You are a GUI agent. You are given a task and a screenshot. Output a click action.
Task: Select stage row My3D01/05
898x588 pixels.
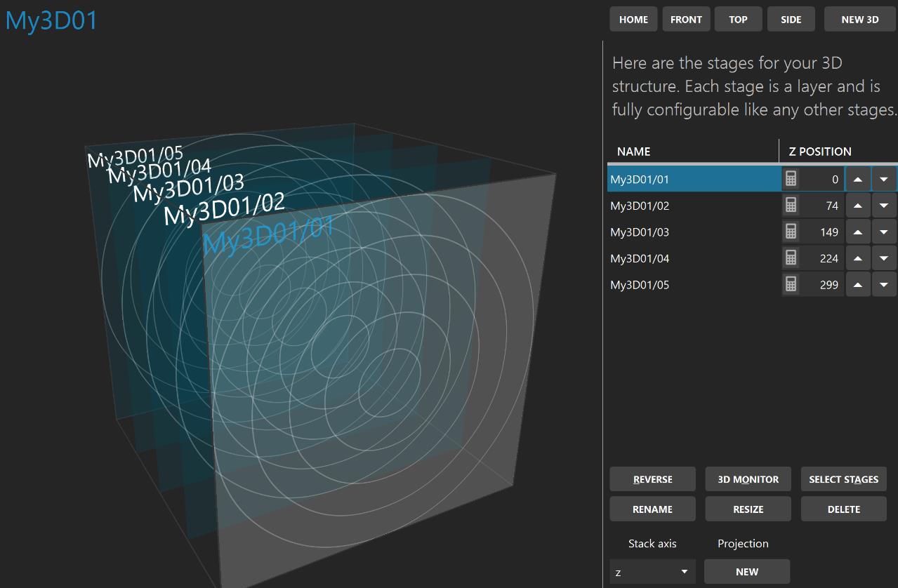[x=694, y=285]
